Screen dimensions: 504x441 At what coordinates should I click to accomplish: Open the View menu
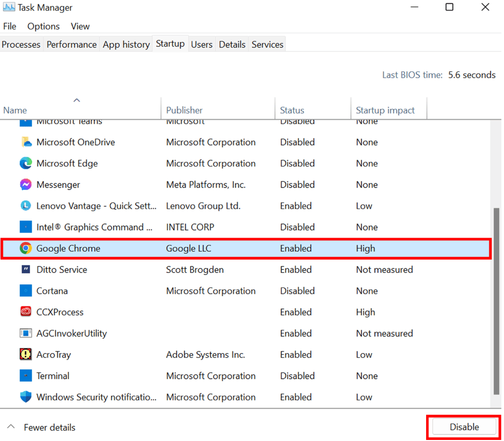80,26
